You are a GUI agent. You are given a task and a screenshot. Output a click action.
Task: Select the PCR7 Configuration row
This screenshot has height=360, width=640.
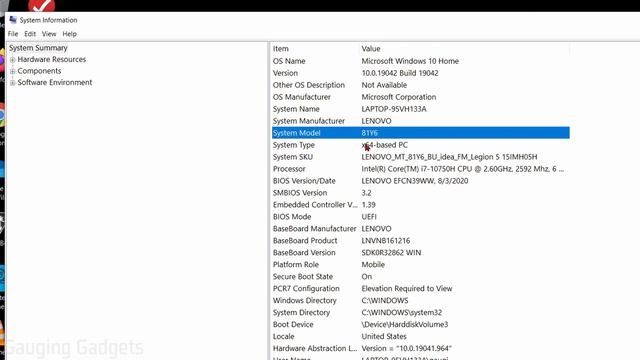click(420, 289)
